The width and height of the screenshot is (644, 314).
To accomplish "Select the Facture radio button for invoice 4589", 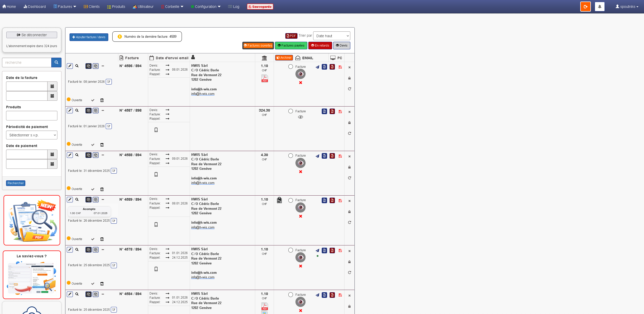I will pyautogui.click(x=291, y=200).
